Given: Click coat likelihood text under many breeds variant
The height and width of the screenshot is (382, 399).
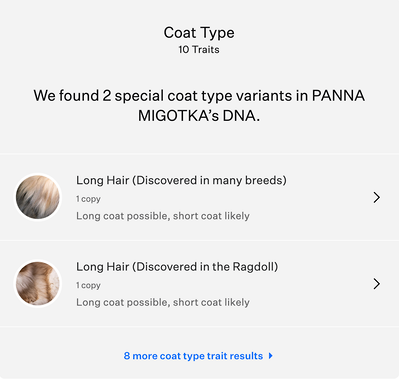Looking at the screenshot, I should pos(163,216).
